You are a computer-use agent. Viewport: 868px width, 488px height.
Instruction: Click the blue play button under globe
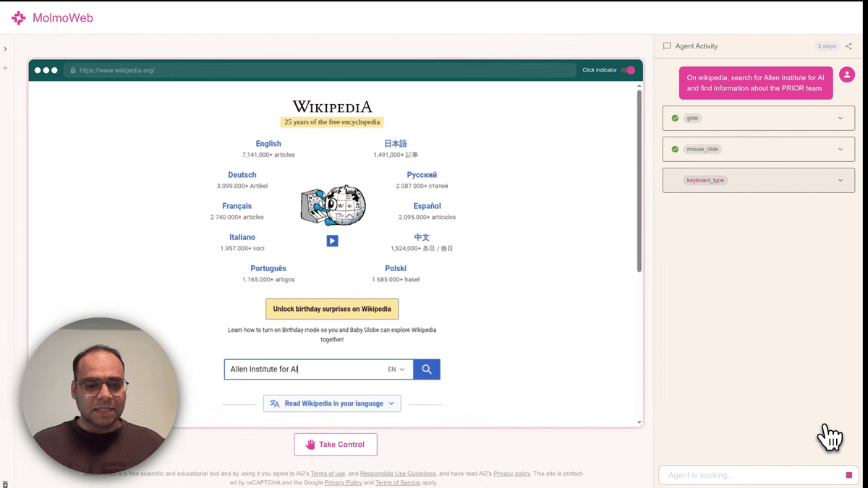(x=332, y=241)
